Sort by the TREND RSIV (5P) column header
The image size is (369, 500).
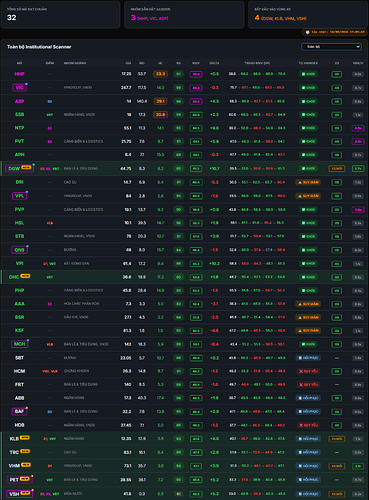pos(257,63)
